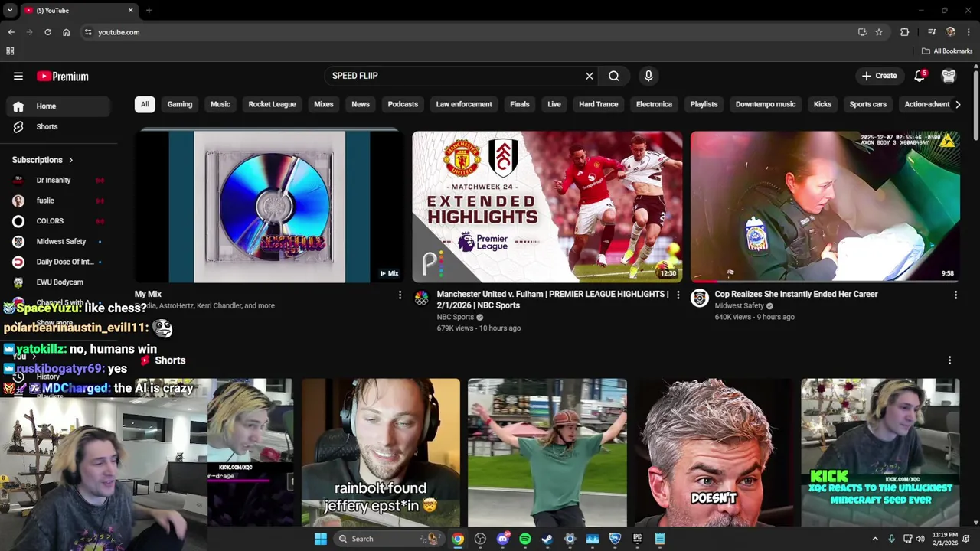Select the Music filter chip
This screenshot has width=980, height=551.
(x=220, y=104)
